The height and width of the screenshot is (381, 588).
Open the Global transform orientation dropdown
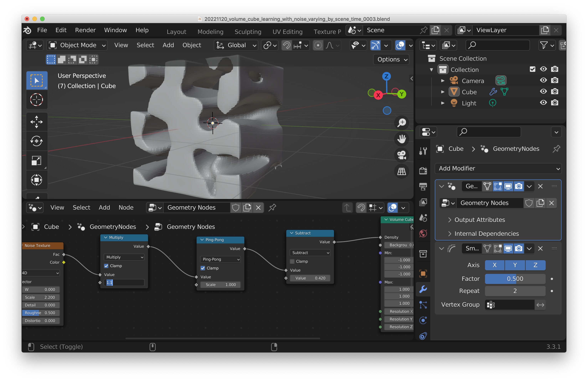[x=236, y=45]
